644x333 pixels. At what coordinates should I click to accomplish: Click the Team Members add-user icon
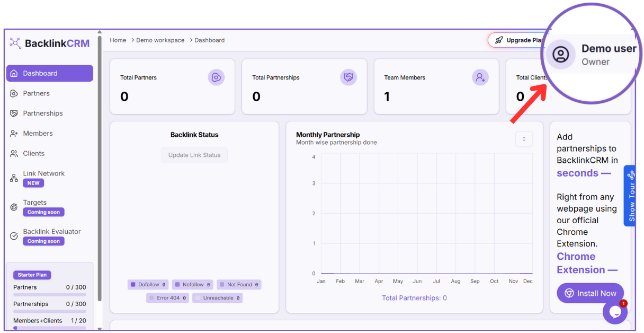tap(480, 77)
